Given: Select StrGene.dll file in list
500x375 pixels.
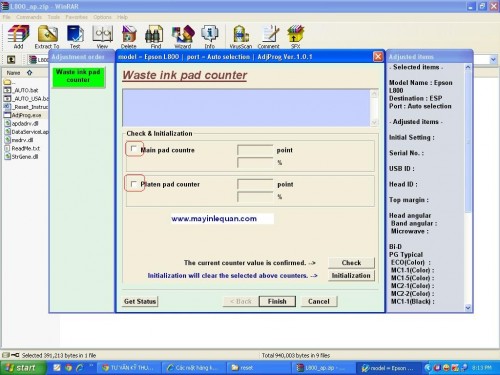Looking at the screenshot, I should tap(21, 157).
